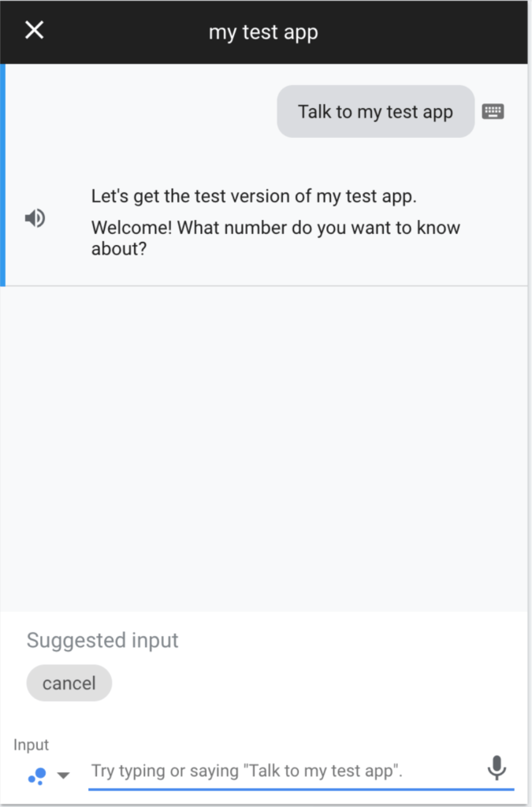
Task: Click the keyboard icon beside the user message
Action: tap(493, 111)
